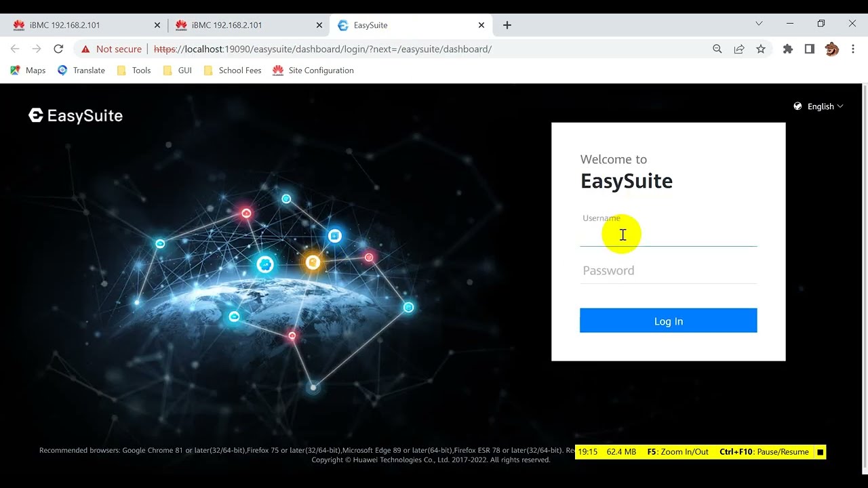
Task: Open a new browser tab
Action: [507, 25]
